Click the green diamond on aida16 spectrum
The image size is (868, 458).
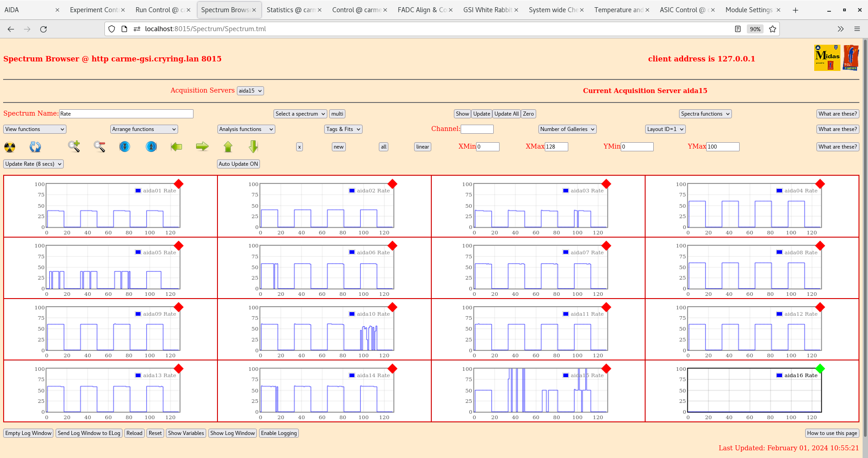(821, 369)
